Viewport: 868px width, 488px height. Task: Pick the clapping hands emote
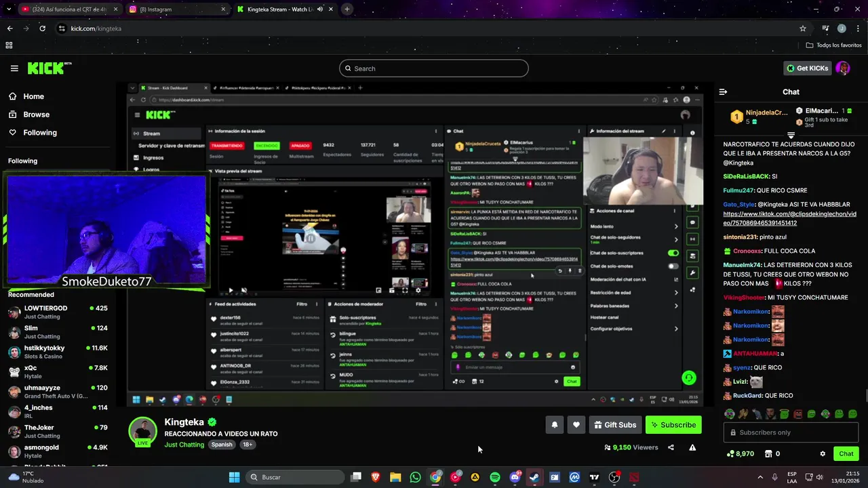click(x=743, y=413)
